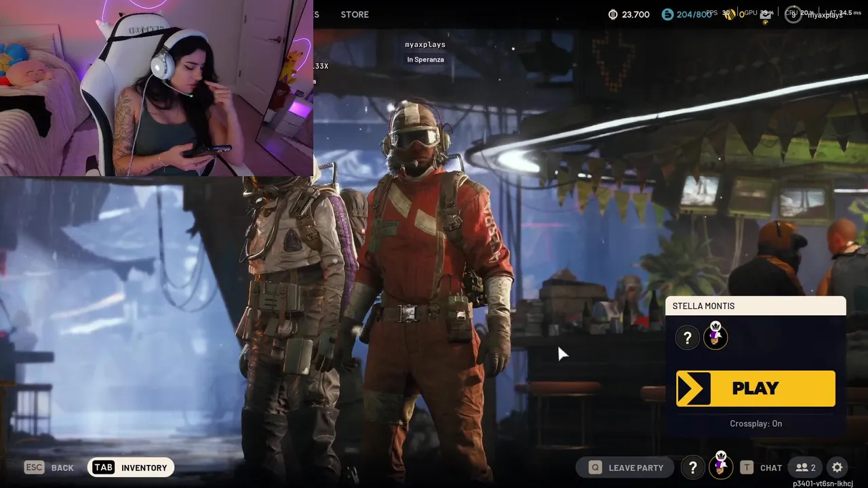Click the blue token icon beside 204/800

click(667, 14)
